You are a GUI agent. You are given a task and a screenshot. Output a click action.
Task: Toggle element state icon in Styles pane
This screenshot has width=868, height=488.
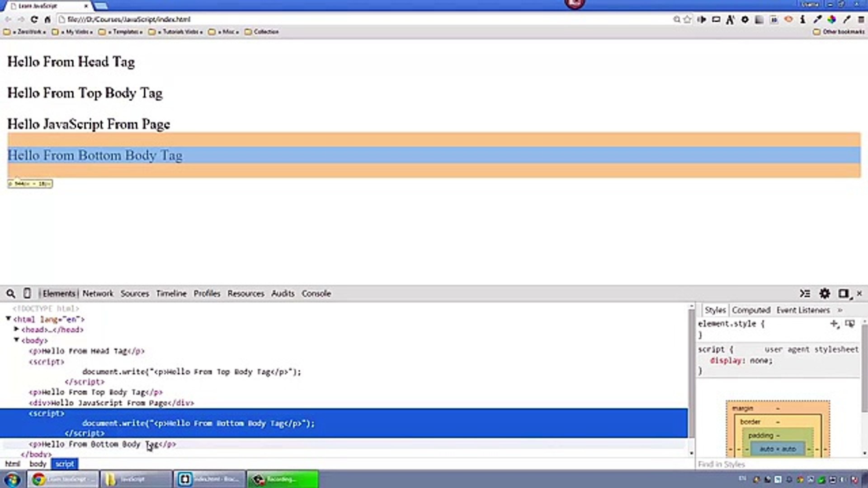(x=850, y=324)
